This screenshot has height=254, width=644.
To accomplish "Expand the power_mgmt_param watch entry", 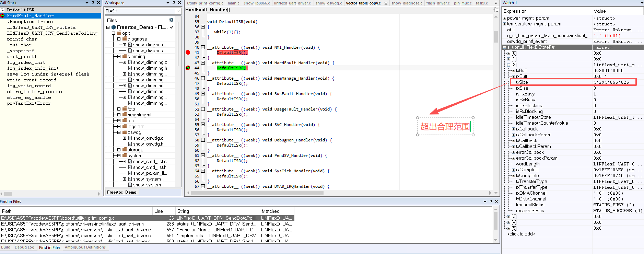I will pos(504,18).
